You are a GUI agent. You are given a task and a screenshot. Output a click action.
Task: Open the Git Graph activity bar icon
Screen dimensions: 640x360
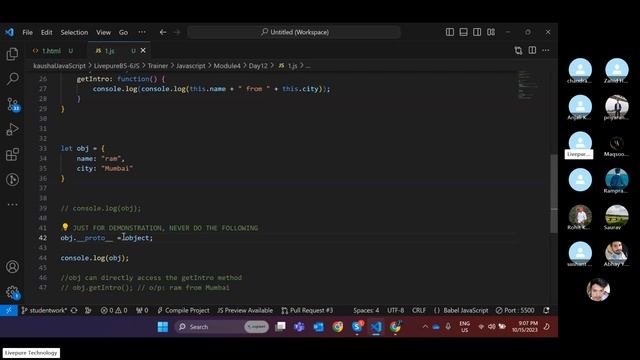[x=12, y=179]
